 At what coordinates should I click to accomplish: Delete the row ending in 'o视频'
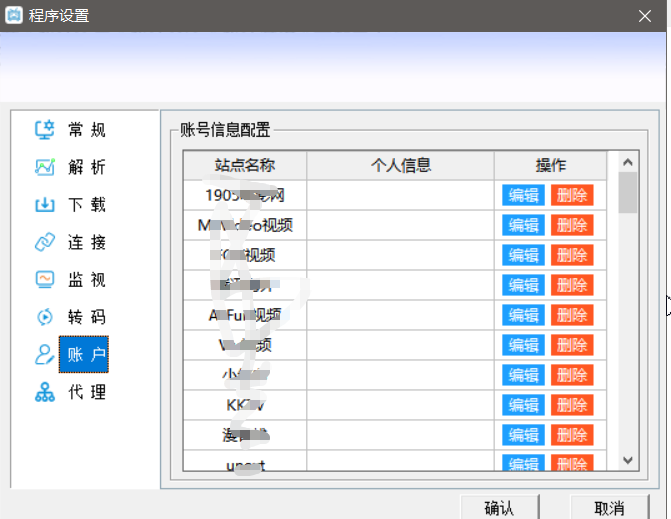point(572,225)
